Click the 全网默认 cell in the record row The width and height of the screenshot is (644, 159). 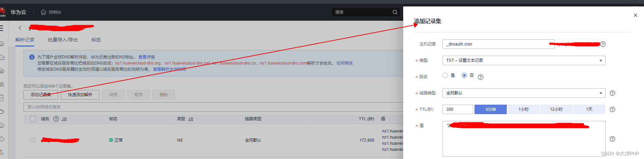point(253,140)
